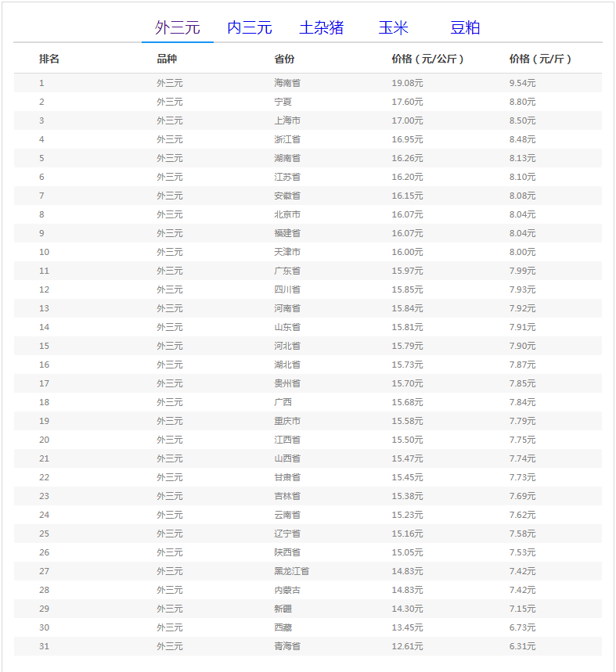Click the 排名 column header
The height and width of the screenshot is (672, 616).
click(x=49, y=59)
